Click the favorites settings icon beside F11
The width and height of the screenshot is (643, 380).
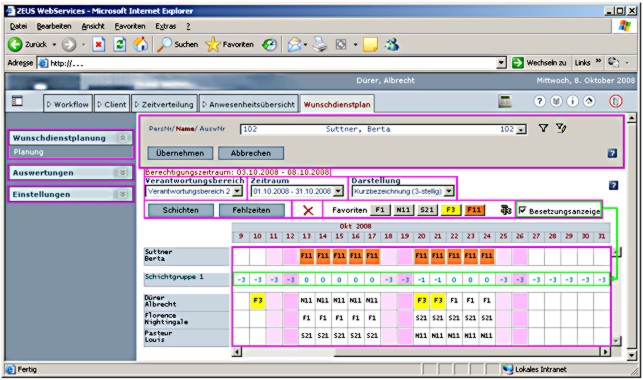[506, 210]
